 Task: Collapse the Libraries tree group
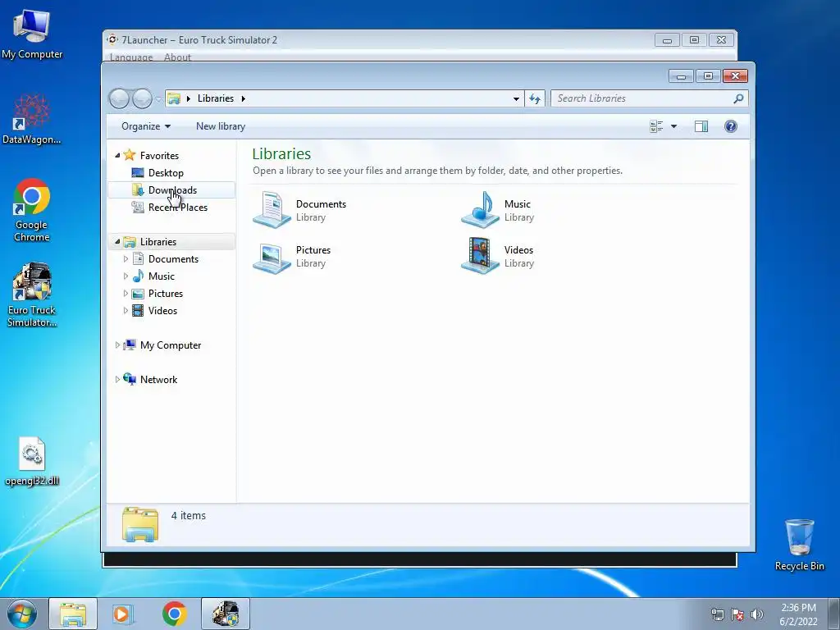point(117,242)
